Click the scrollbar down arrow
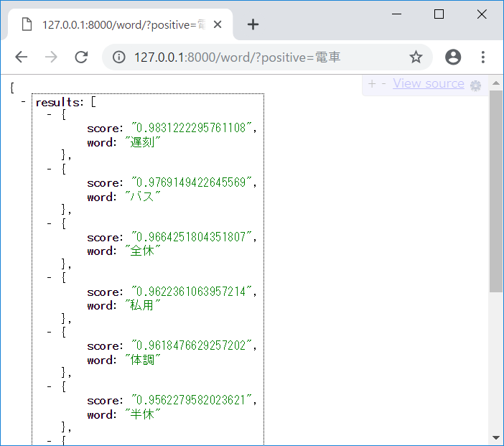The height and width of the screenshot is (446, 504). coord(496,437)
